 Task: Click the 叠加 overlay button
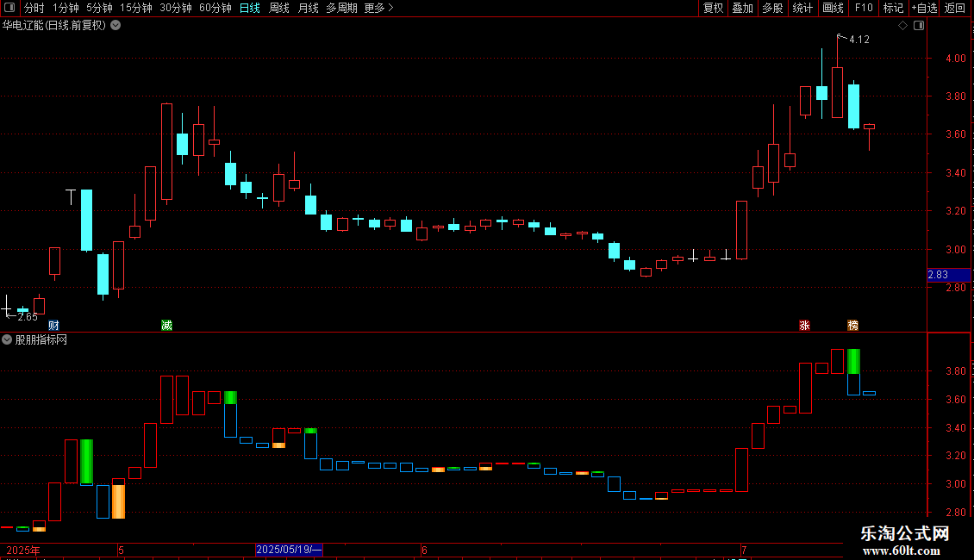click(x=742, y=8)
